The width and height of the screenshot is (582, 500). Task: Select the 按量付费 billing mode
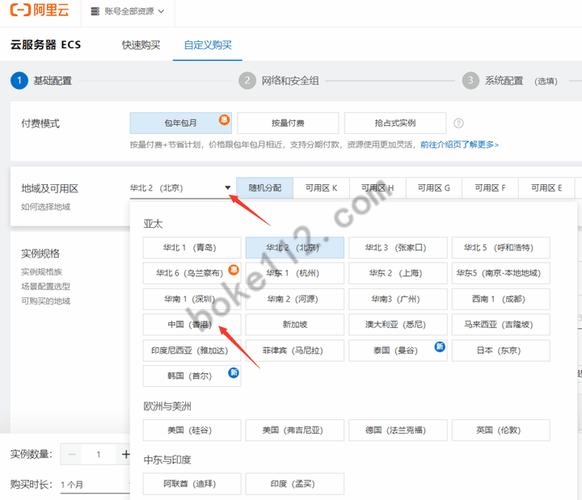click(288, 123)
